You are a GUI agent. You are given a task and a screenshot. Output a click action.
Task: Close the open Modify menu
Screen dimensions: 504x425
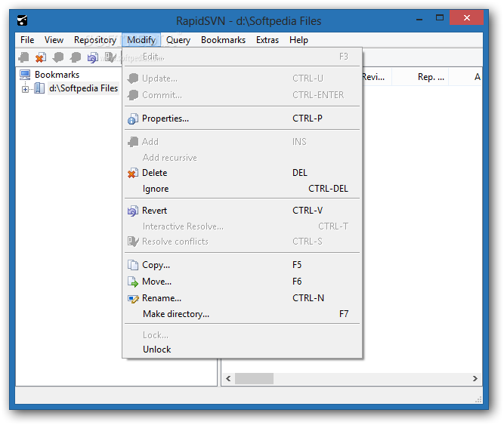pyautogui.click(x=141, y=40)
